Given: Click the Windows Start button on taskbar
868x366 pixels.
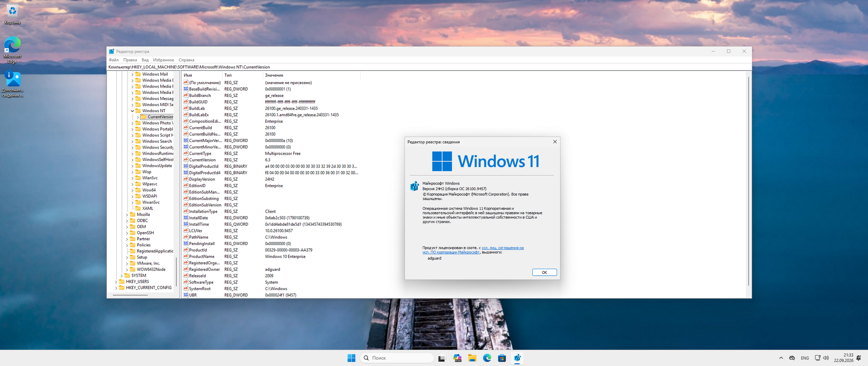Looking at the screenshot, I should pos(351,358).
